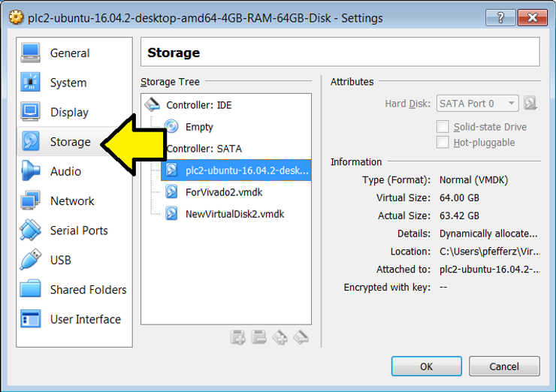556x392 pixels.
Task: Click the Serial Ports connector icon
Action: click(x=31, y=230)
